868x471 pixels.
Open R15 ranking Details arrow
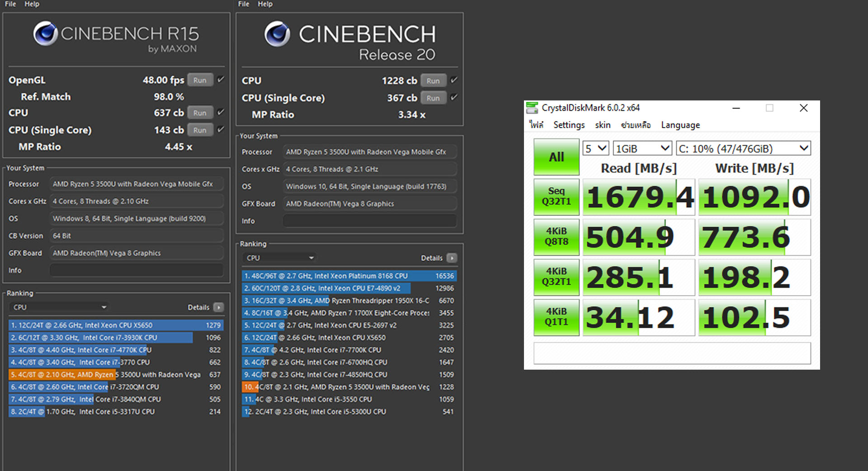pyautogui.click(x=219, y=307)
